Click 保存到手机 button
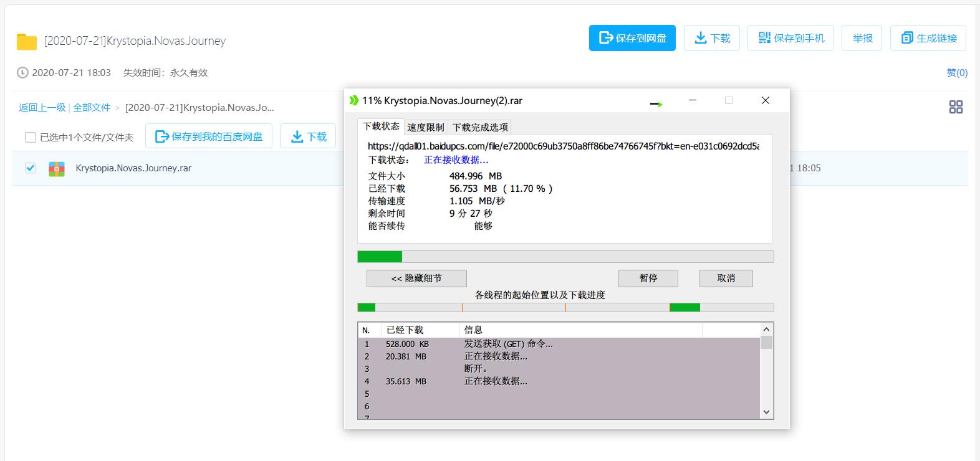The width and height of the screenshot is (980, 461). click(791, 38)
